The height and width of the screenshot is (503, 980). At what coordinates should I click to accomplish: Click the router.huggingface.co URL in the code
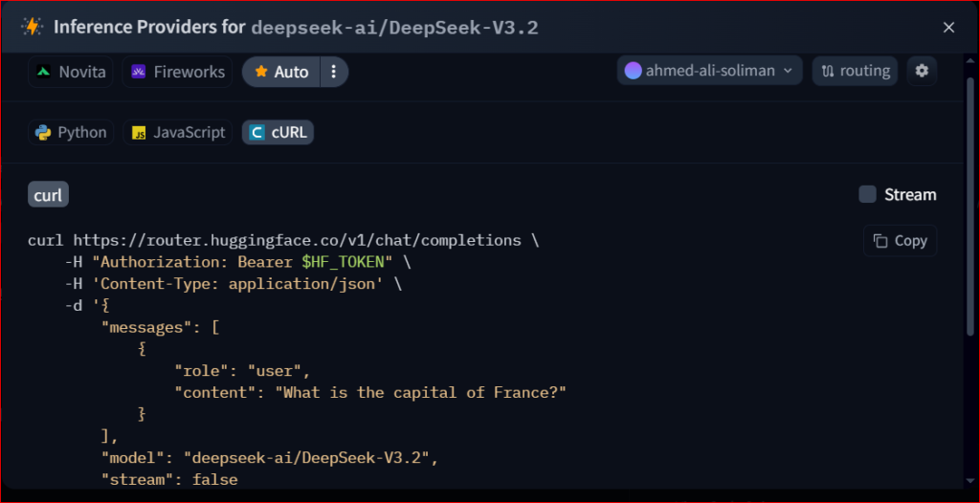click(x=297, y=240)
